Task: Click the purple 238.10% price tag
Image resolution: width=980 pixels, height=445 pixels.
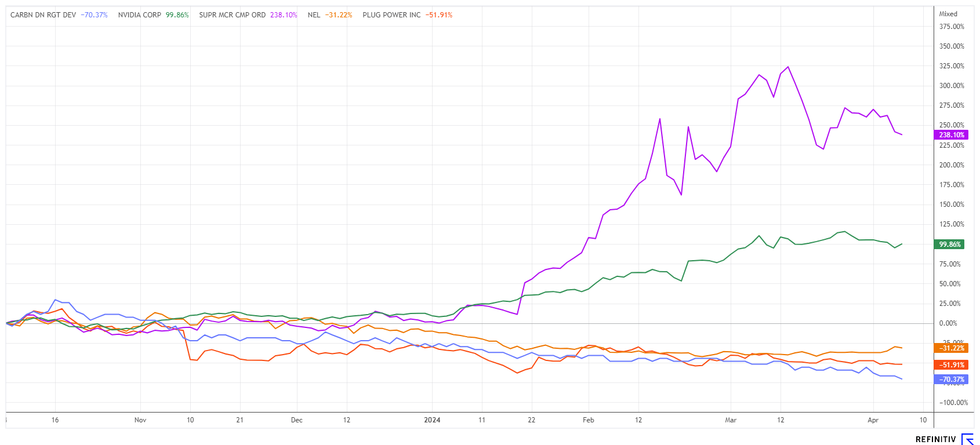Action: point(951,135)
